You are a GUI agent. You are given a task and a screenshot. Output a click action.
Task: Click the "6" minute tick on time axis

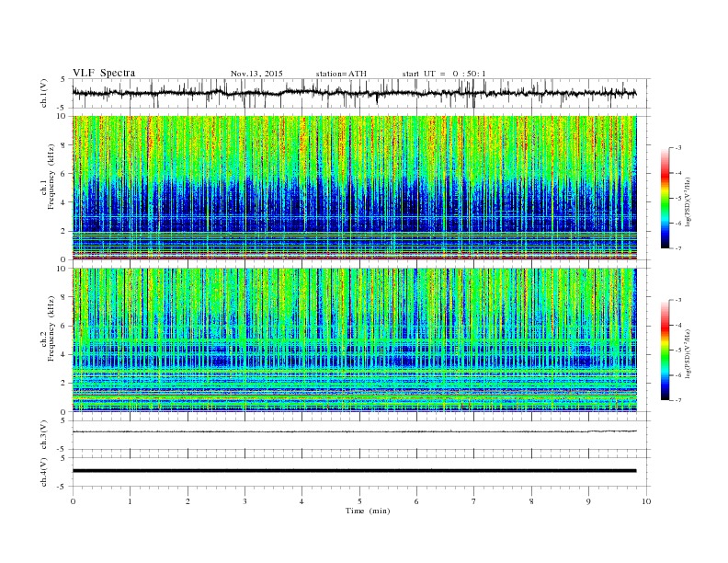pyautogui.click(x=416, y=501)
